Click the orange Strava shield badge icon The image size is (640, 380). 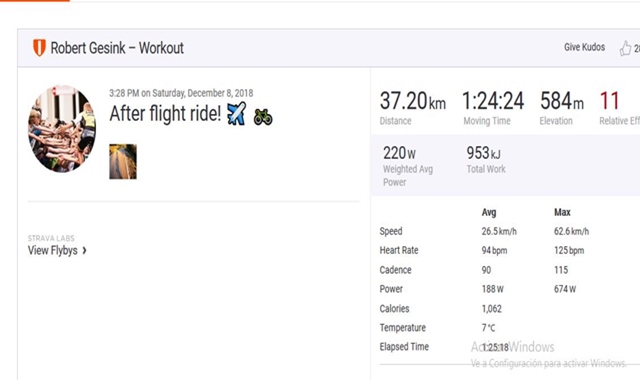[x=39, y=48]
